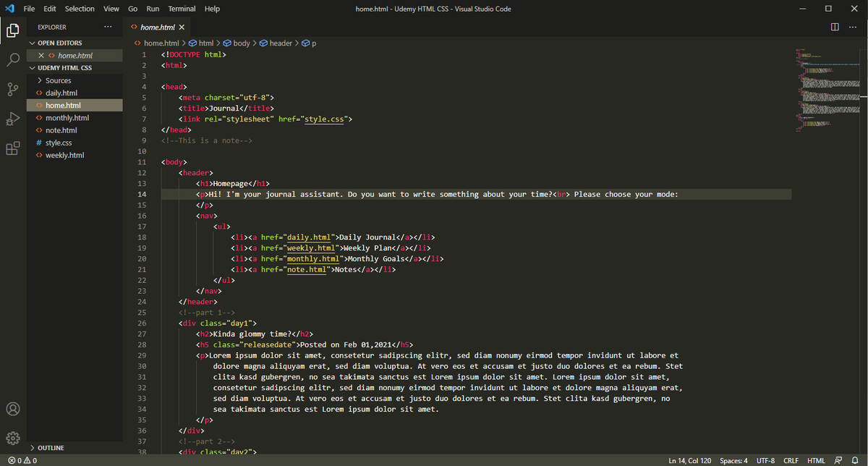Viewport: 868px width, 466px height.
Task: Click the VS Code logo icon in title bar
Action: click(10, 9)
